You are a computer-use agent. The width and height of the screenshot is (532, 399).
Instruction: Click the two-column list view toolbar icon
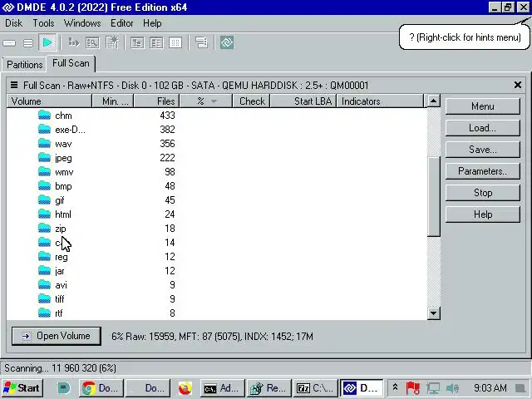click(x=156, y=42)
